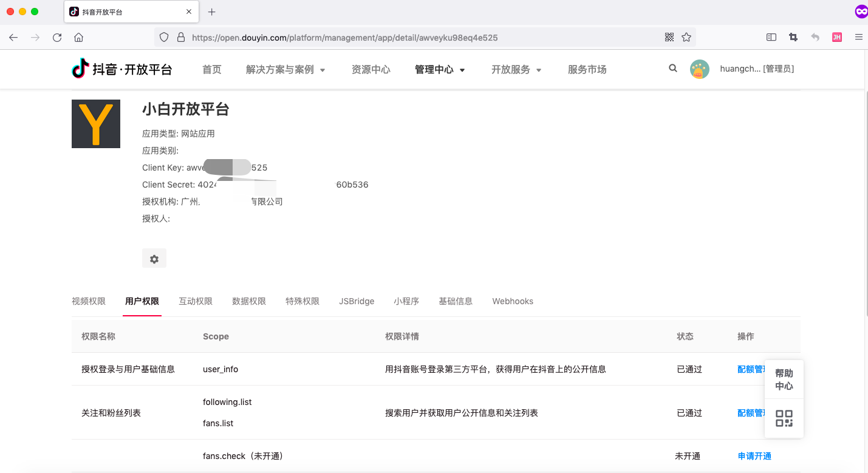Click the address bar URL field
The width and height of the screenshot is (868, 473).
pyautogui.click(x=425, y=37)
